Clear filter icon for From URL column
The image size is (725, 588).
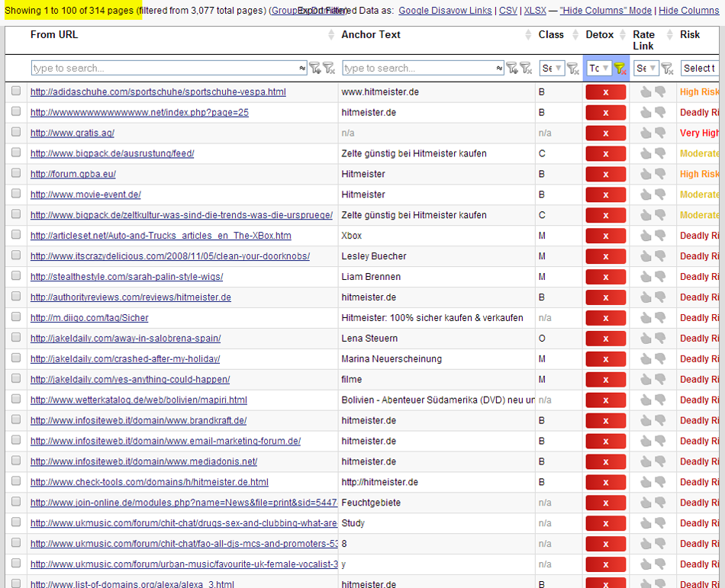coord(329,69)
